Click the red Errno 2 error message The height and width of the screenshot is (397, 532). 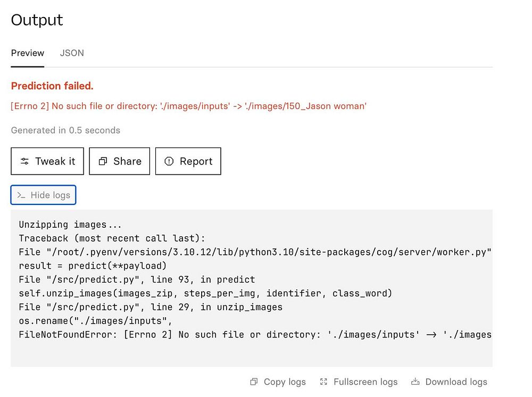coord(189,106)
